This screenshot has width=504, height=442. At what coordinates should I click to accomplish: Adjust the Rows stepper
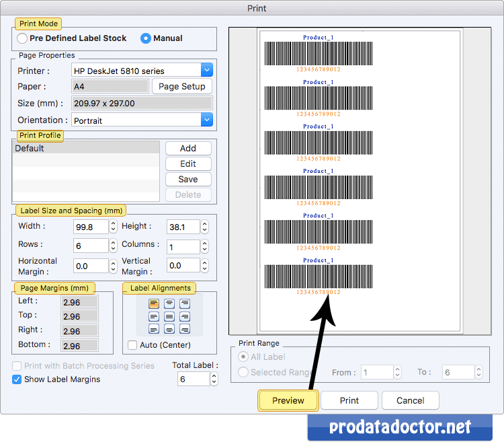(x=113, y=246)
